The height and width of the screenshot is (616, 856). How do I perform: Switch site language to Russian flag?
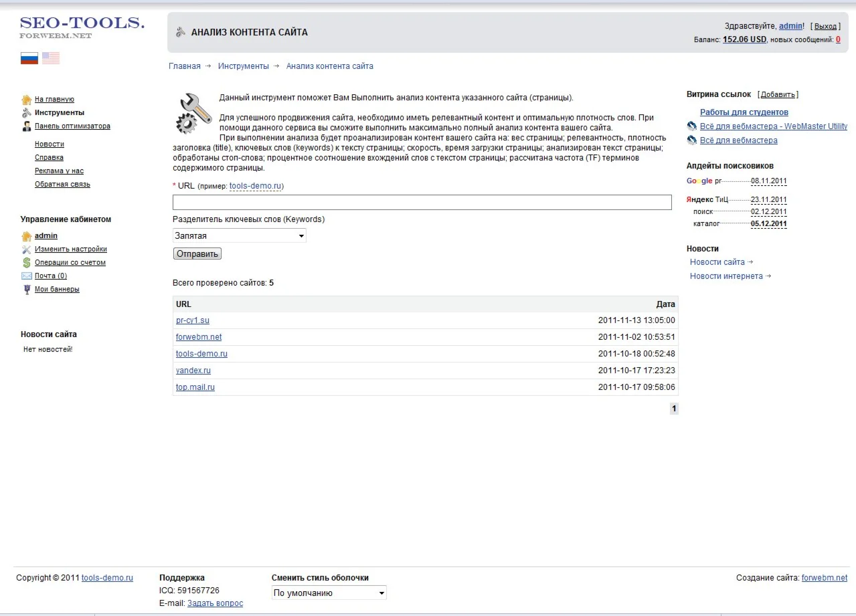pyautogui.click(x=29, y=58)
